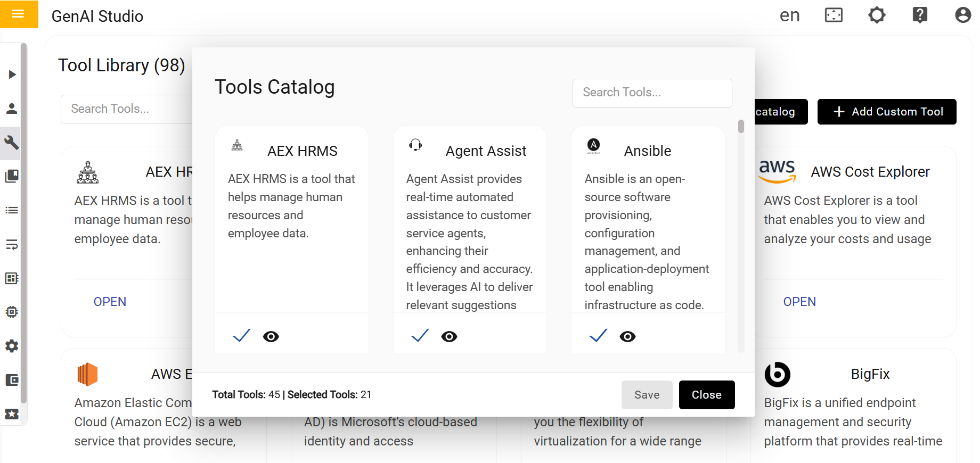
Task: Open the newspaper layout sidebar icon
Action: coord(12,278)
